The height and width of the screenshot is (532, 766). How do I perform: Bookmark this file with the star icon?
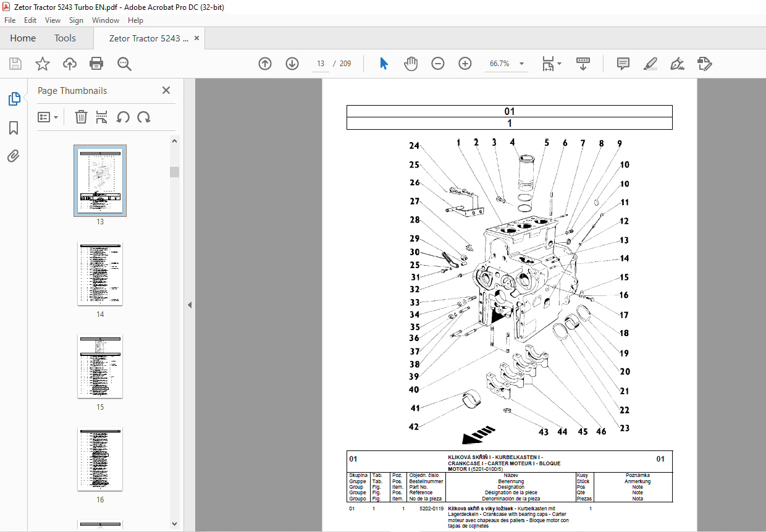(x=42, y=64)
